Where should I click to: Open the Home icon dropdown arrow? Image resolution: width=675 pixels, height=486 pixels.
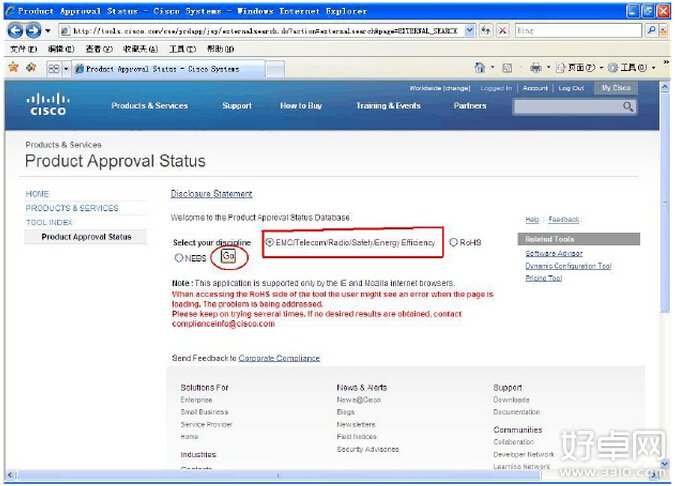click(492, 68)
